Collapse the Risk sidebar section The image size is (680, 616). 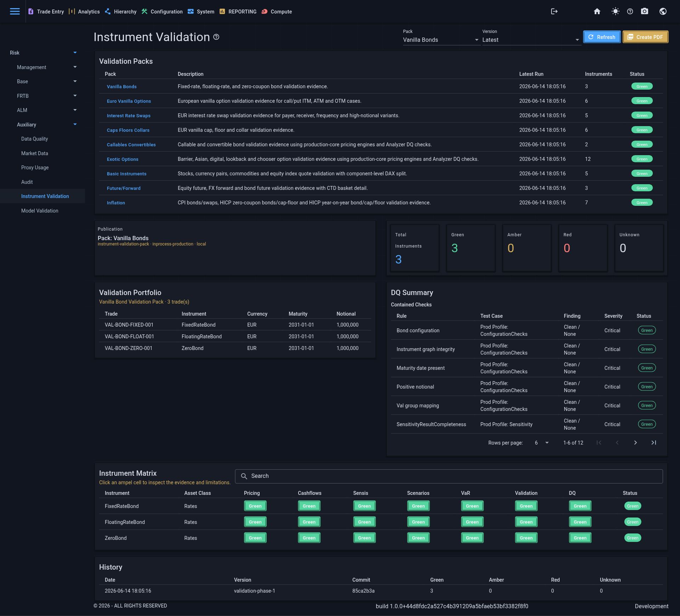click(42, 53)
